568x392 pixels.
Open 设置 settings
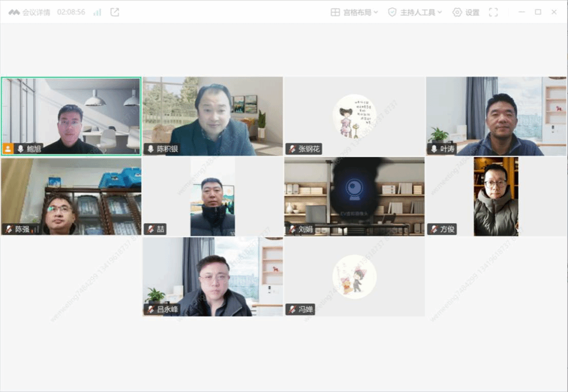466,12
